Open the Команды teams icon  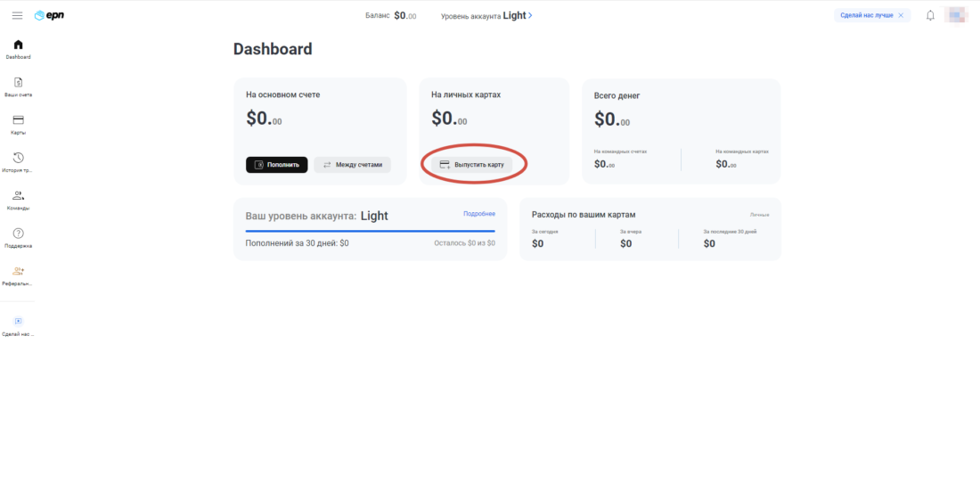(x=18, y=195)
